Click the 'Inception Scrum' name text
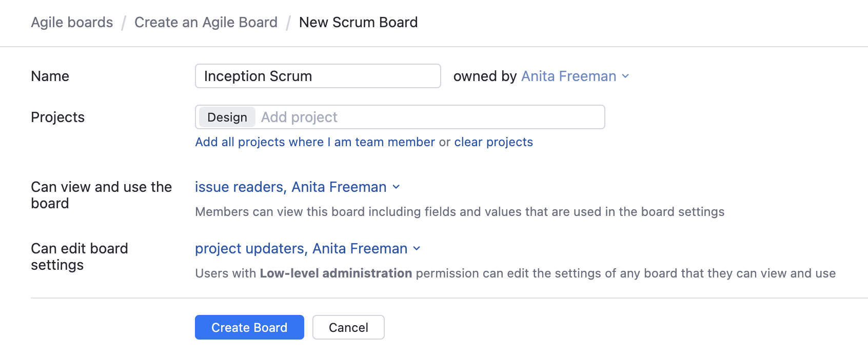The width and height of the screenshot is (868, 357). click(x=258, y=76)
